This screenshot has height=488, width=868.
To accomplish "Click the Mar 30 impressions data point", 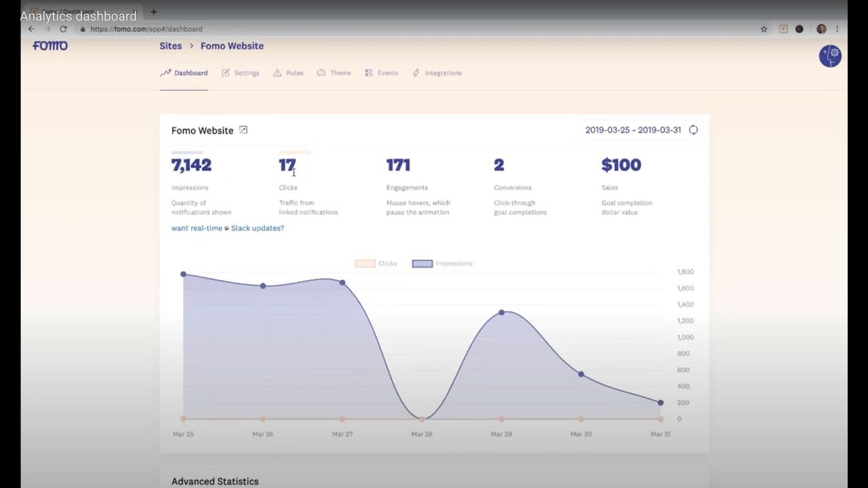I will click(581, 374).
